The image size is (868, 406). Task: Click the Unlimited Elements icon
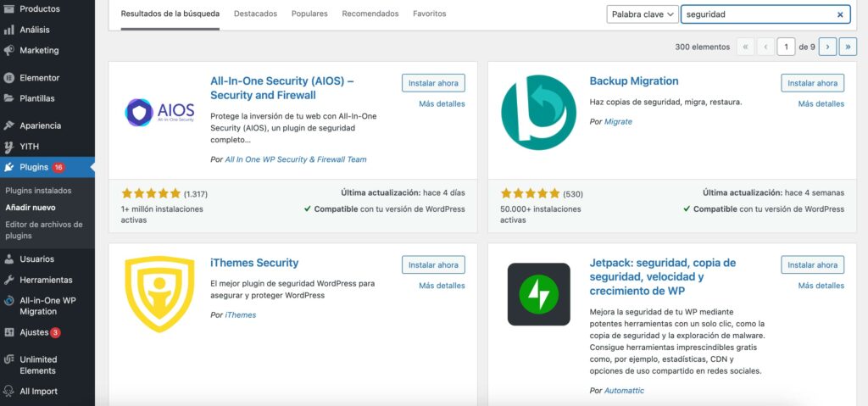click(8, 359)
